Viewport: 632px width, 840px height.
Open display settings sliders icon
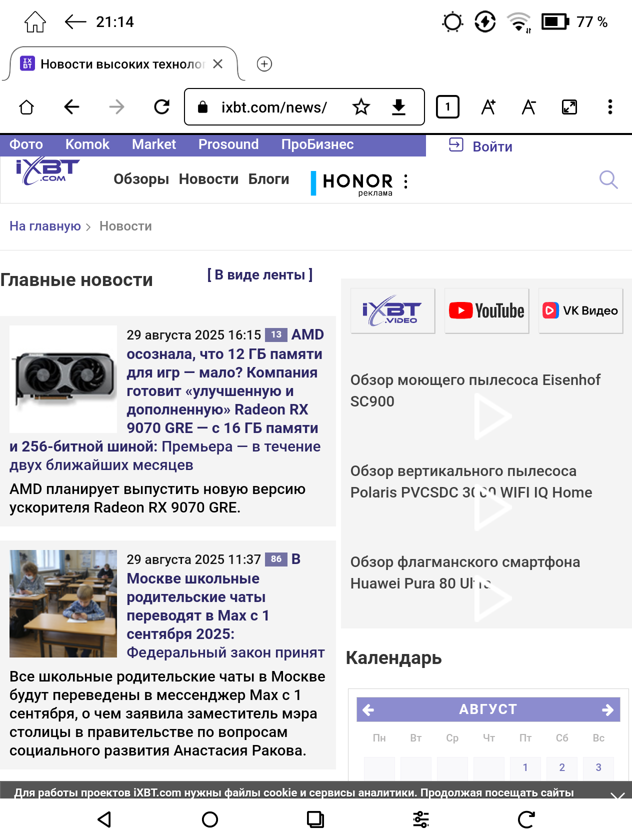(421, 819)
